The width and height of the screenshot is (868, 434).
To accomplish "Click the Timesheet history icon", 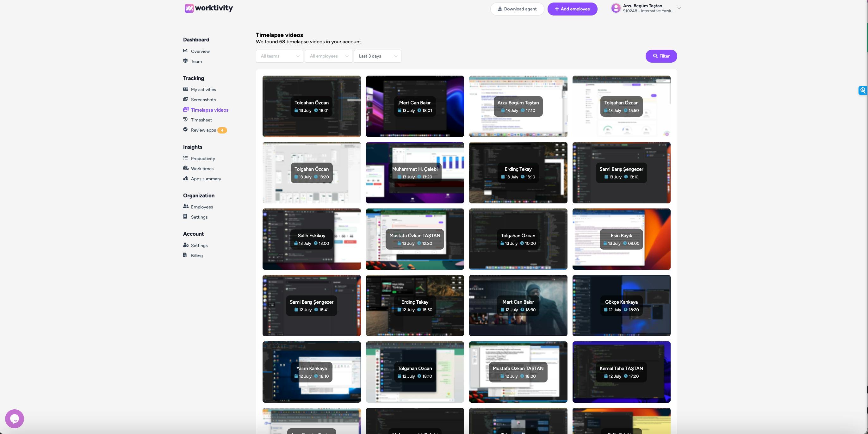I will [x=185, y=120].
